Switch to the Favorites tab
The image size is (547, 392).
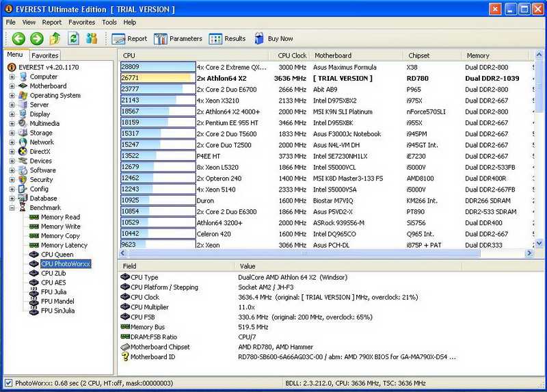click(x=44, y=55)
